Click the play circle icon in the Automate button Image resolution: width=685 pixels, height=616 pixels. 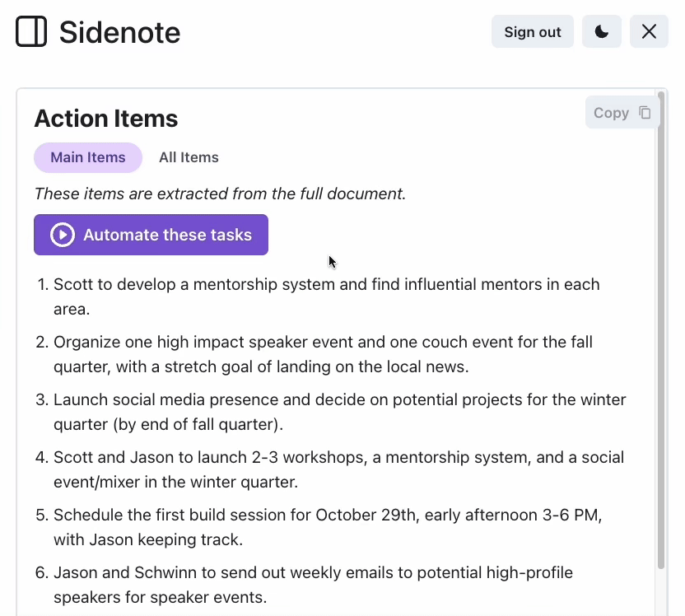point(63,235)
